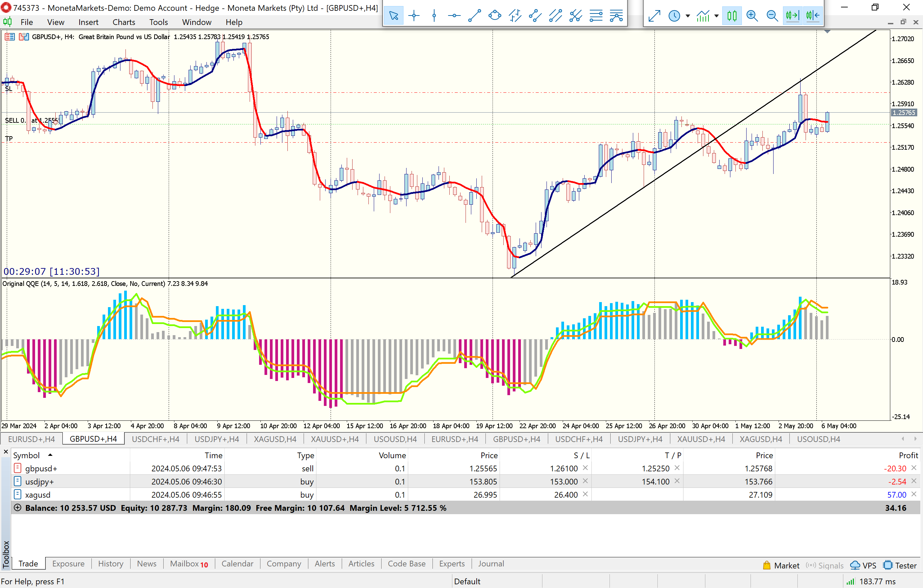Pick the horizontal line drawing tool

(x=454, y=16)
